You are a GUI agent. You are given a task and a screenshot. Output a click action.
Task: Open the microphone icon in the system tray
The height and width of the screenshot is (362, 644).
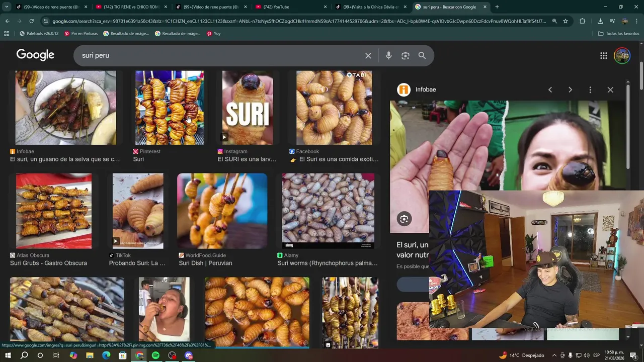(x=570, y=355)
